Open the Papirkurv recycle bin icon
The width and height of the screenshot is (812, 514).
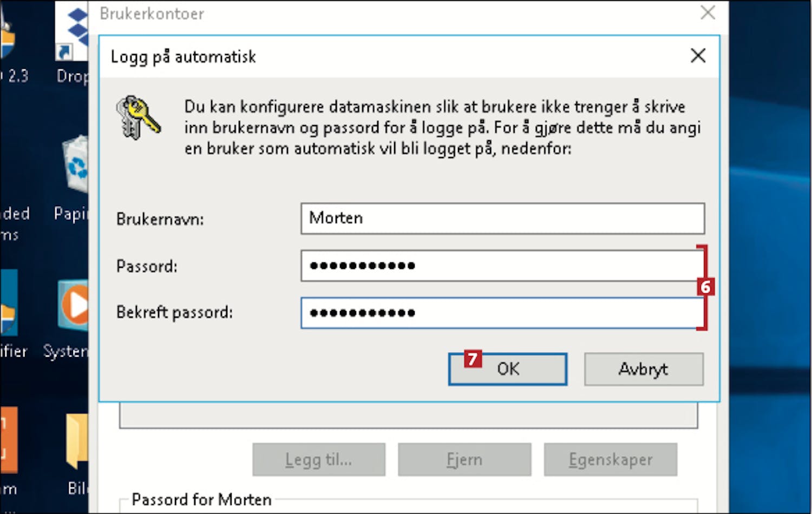click(76, 164)
